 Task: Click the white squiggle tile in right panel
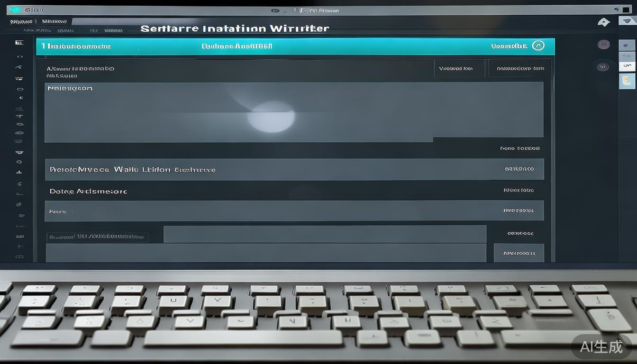coord(627,65)
